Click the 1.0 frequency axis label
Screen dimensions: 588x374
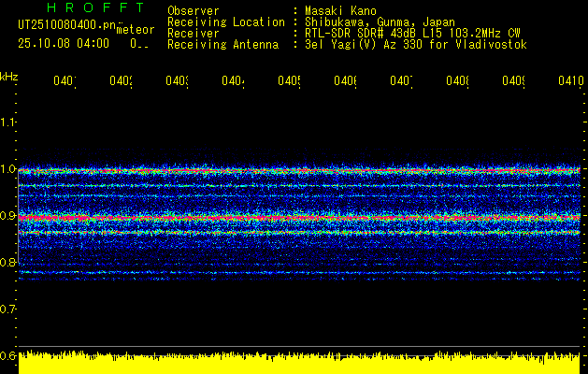point(8,169)
